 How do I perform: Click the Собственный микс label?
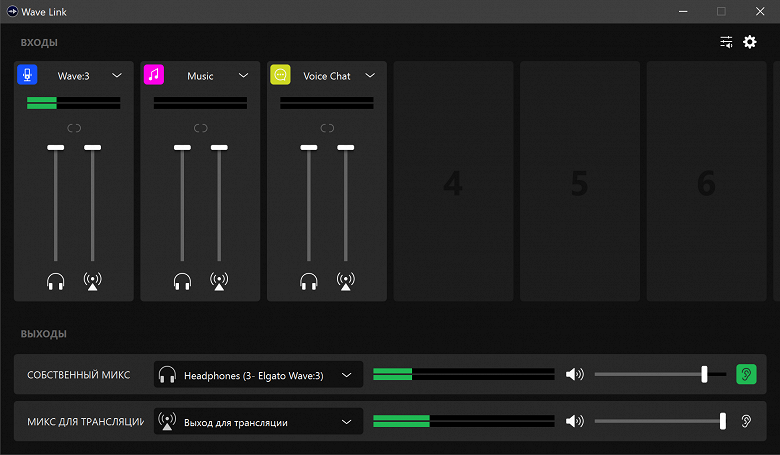pos(79,375)
